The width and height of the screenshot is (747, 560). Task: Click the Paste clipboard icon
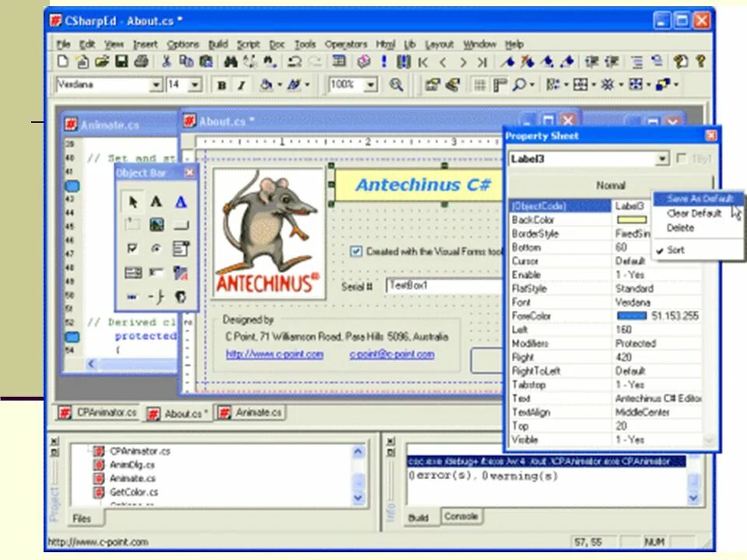(205, 61)
